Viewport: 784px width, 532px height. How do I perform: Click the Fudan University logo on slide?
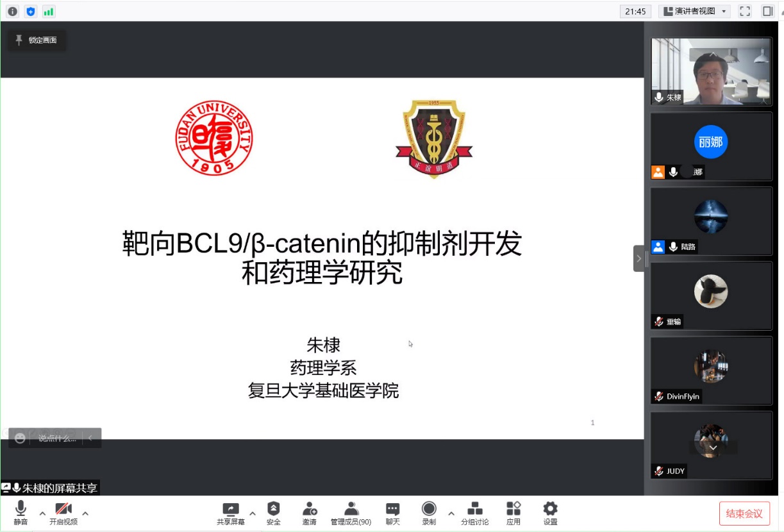pyautogui.click(x=214, y=138)
